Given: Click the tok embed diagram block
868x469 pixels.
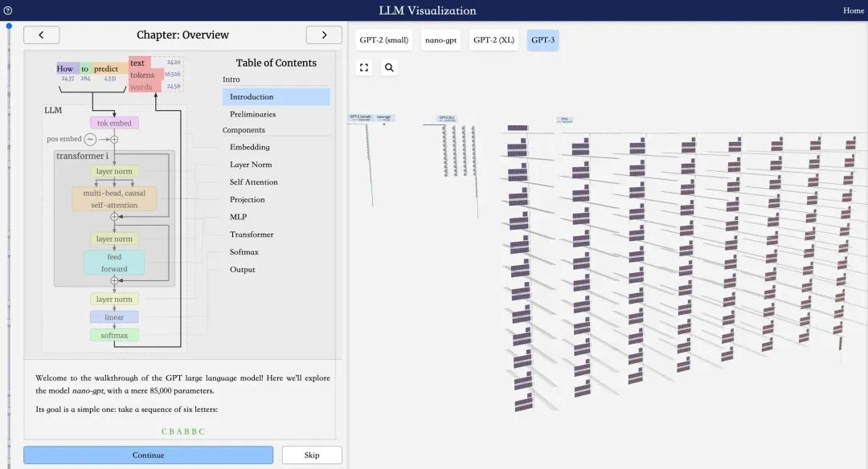Looking at the screenshot, I should click(x=114, y=123).
